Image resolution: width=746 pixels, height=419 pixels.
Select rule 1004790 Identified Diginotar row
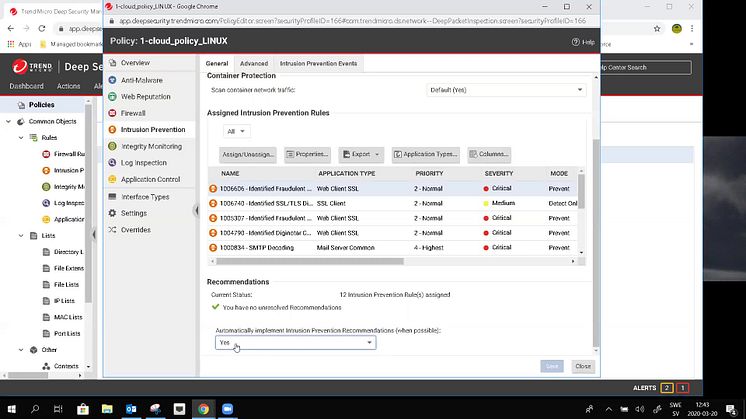(x=393, y=233)
